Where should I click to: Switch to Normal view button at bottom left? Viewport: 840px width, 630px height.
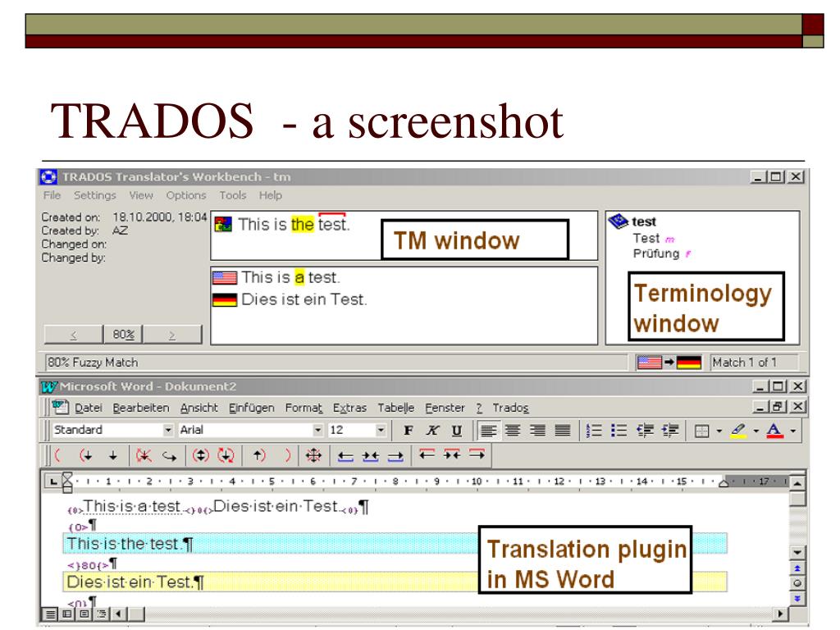[50, 614]
